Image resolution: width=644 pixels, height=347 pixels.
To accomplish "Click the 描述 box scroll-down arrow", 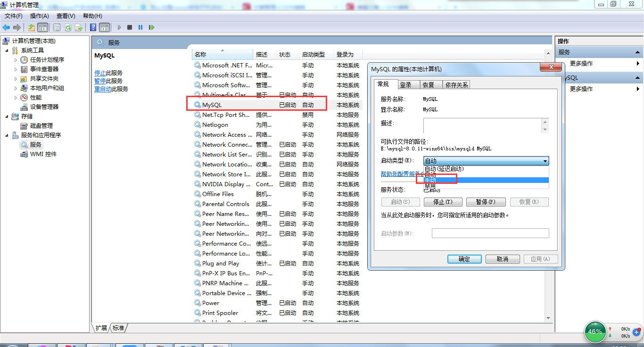I will [545, 130].
